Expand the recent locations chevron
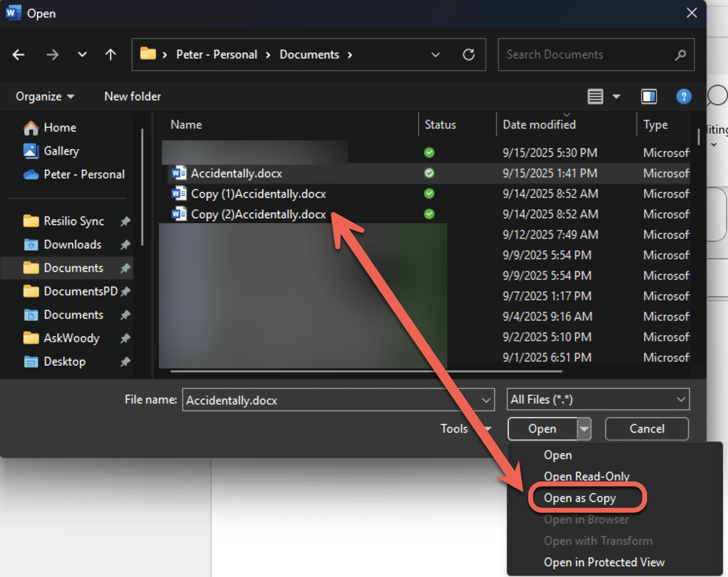Screen dimensions: 728x577 click(82, 55)
